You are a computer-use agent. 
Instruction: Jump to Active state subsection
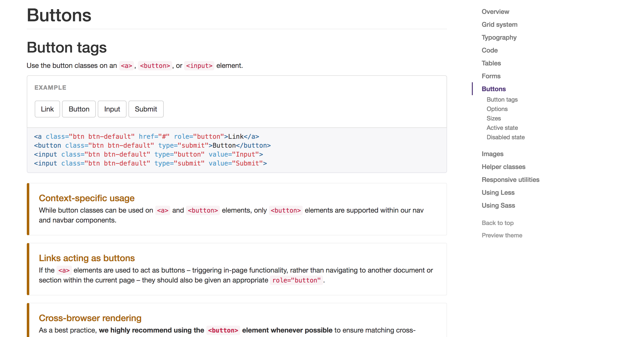pyautogui.click(x=502, y=128)
